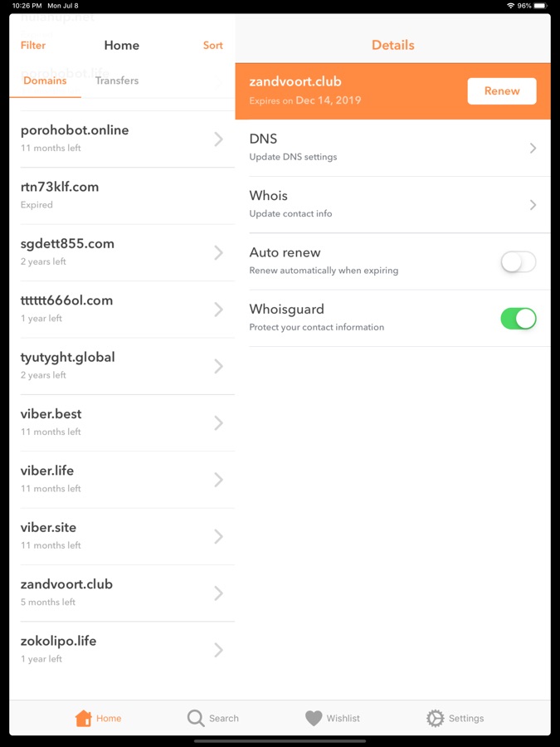Tap the Filter link
Viewport: 560px width, 747px height.
pos(33,46)
